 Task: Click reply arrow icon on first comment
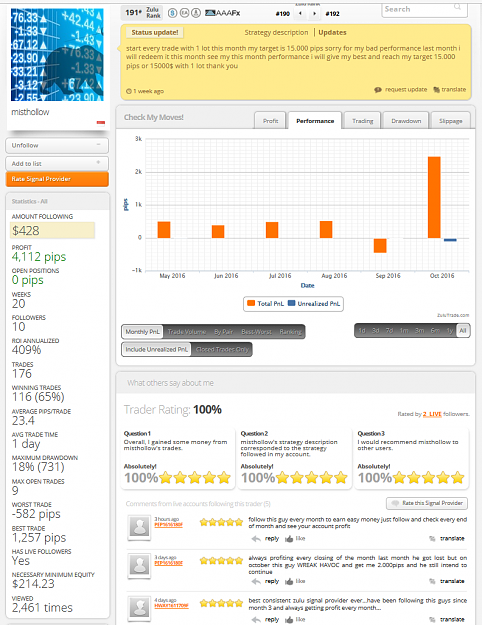tap(256, 539)
